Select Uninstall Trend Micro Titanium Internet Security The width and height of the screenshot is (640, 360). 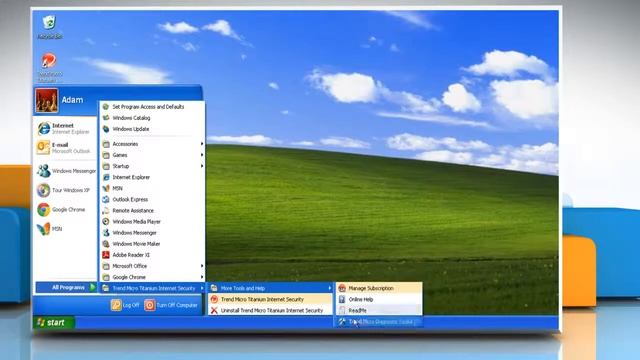tap(271, 310)
